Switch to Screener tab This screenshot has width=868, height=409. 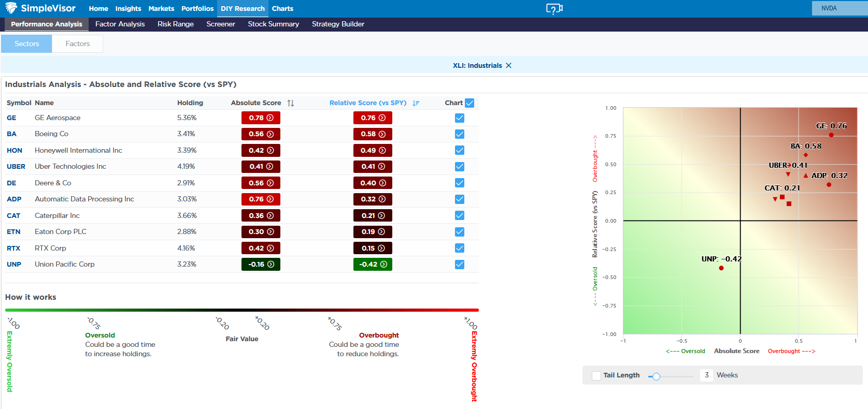[x=221, y=24]
